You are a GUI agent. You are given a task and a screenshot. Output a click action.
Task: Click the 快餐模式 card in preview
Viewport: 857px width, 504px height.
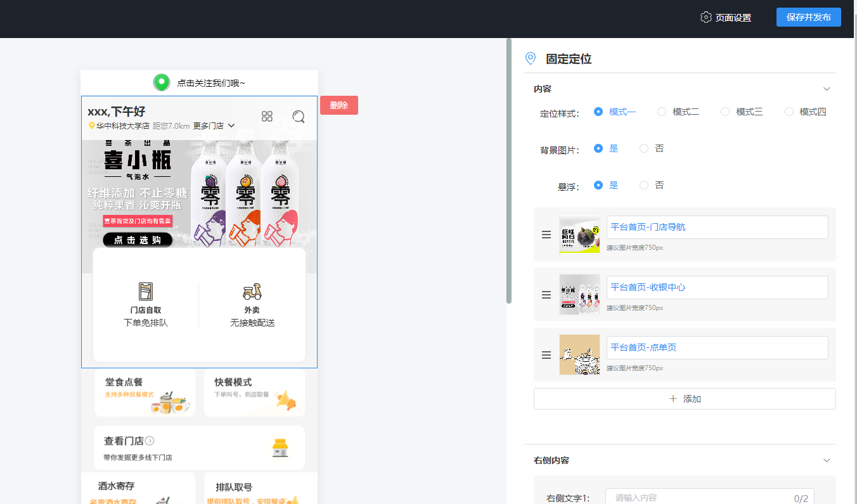tap(254, 393)
